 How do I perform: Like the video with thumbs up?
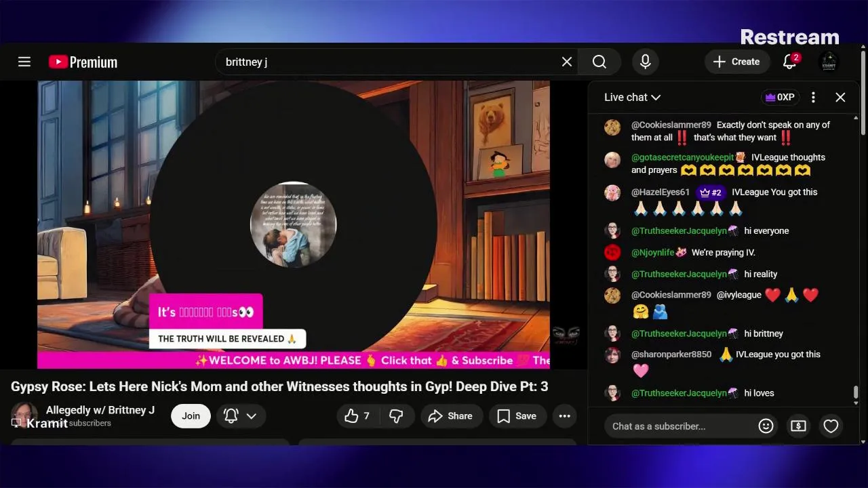(357, 416)
